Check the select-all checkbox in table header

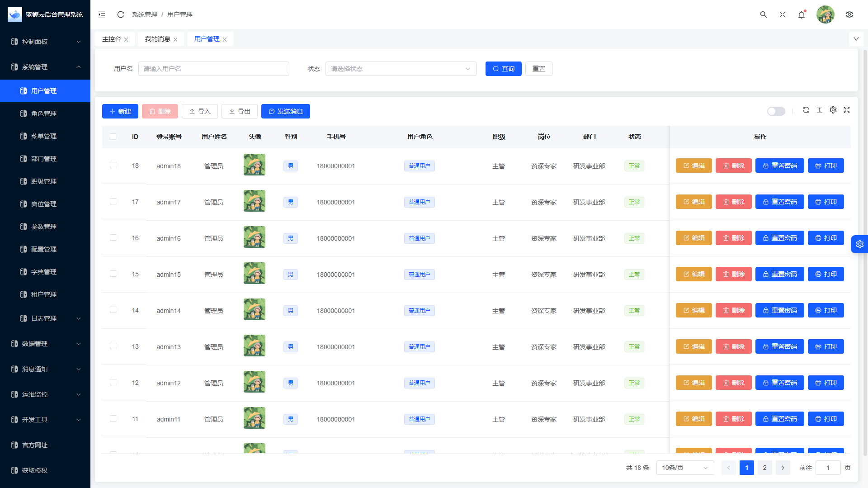(x=113, y=137)
